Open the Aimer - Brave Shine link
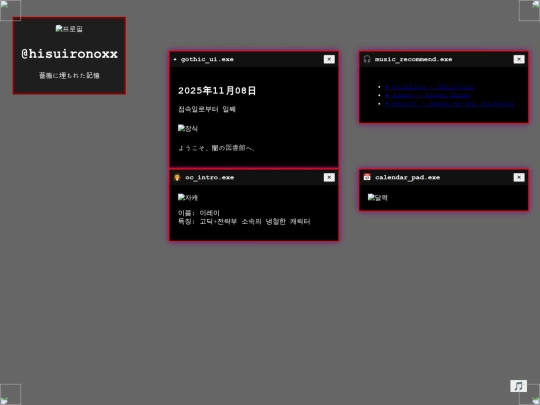The width and height of the screenshot is (540, 405). pyautogui.click(x=427, y=95)
